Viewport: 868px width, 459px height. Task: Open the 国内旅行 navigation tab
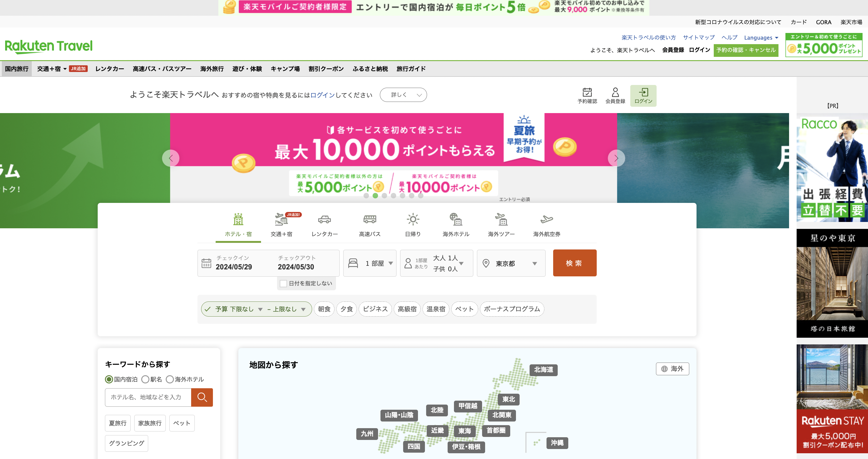click(17, 69)
